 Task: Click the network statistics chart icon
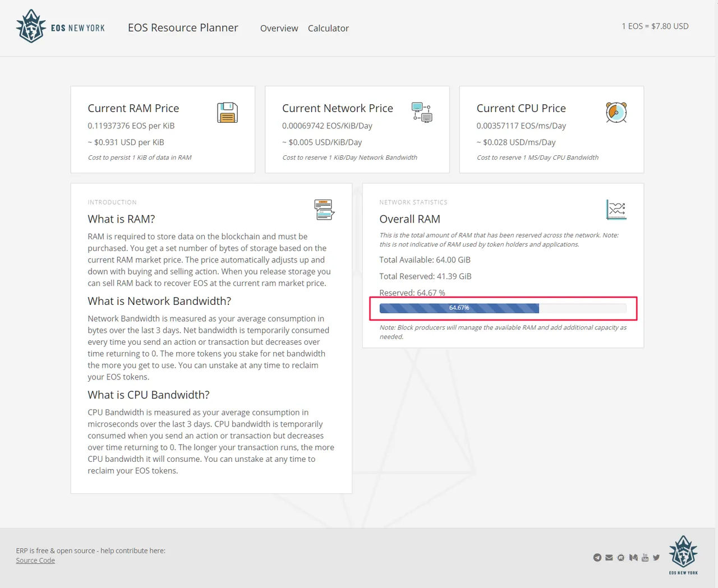tap(616, 210)
